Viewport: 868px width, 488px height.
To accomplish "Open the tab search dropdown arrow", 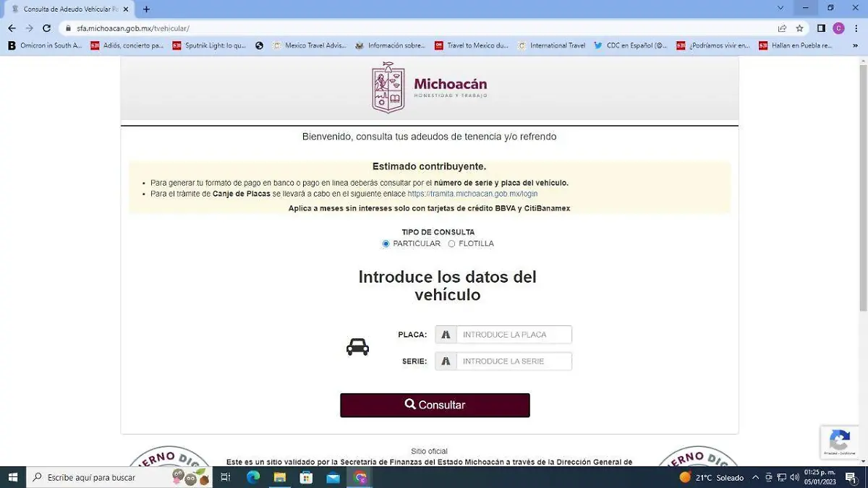I will 779,7.
